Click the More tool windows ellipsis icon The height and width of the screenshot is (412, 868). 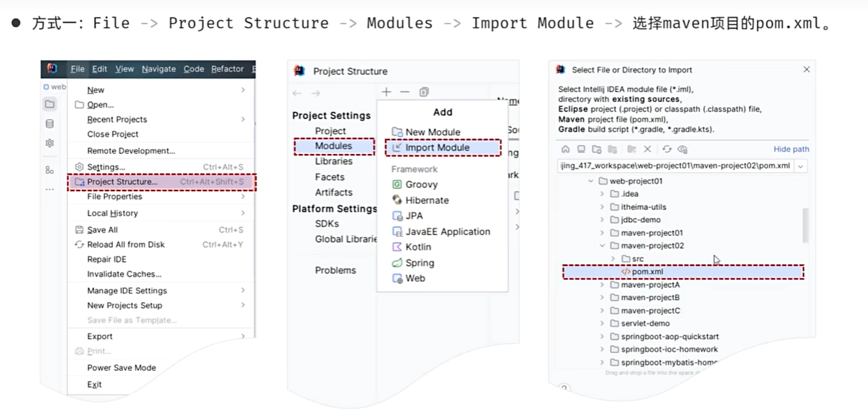[x=49, y=189]
